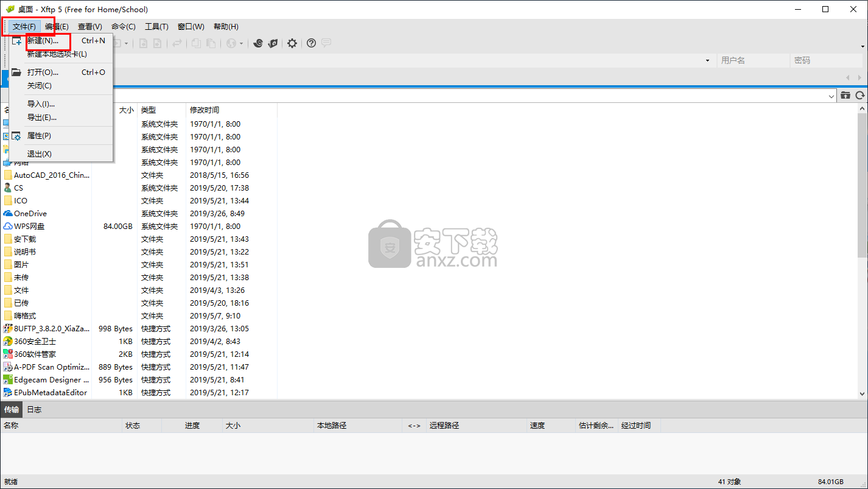Open the 文件(F) menu

[24, 27]
